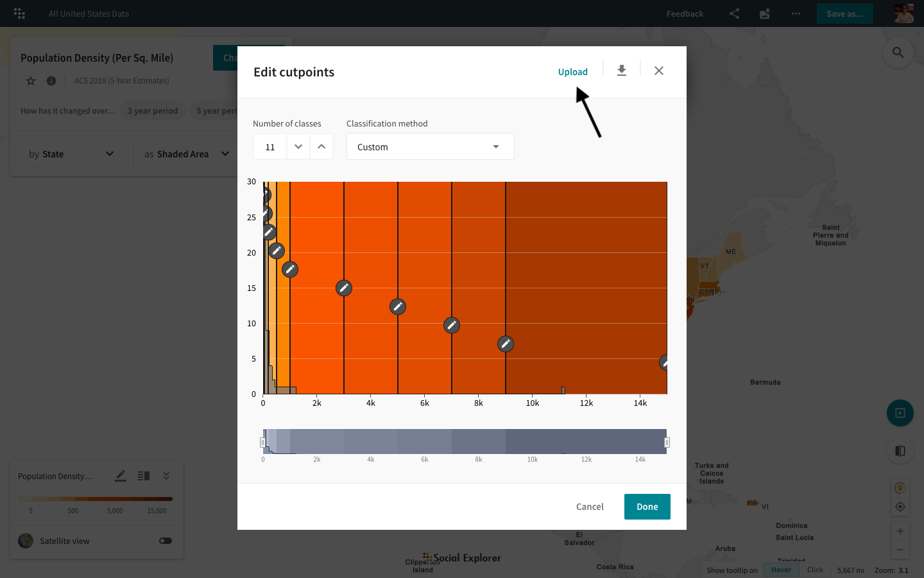The image size is (924, 578).
Task: Click the darkest brown class band in histogram
Action: point(586,288)
